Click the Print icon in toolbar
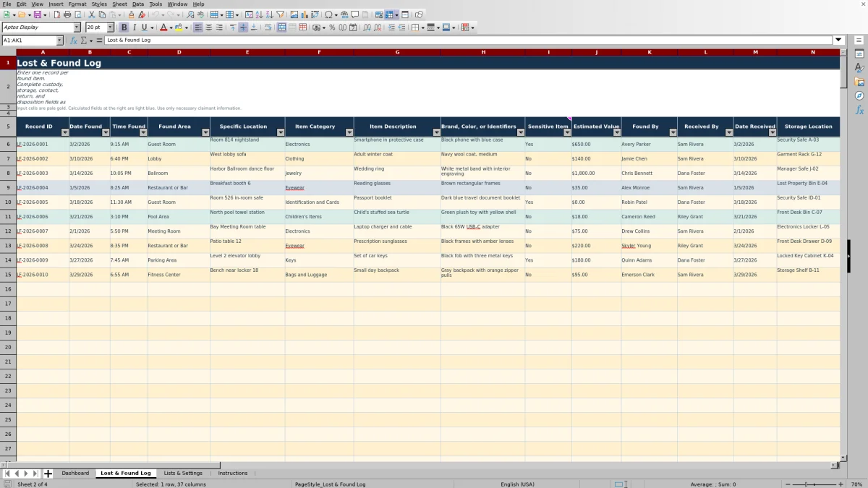The image size is (868, 488). tap(67, 14)
